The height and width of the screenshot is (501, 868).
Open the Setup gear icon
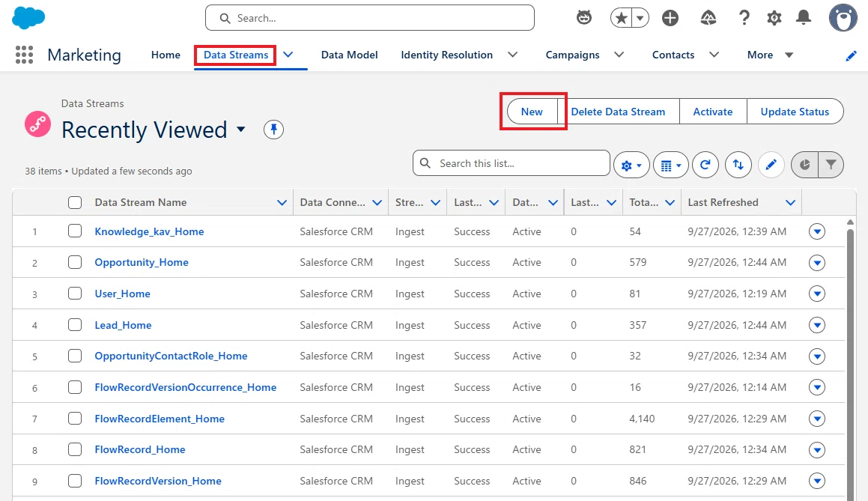(774, 18)
